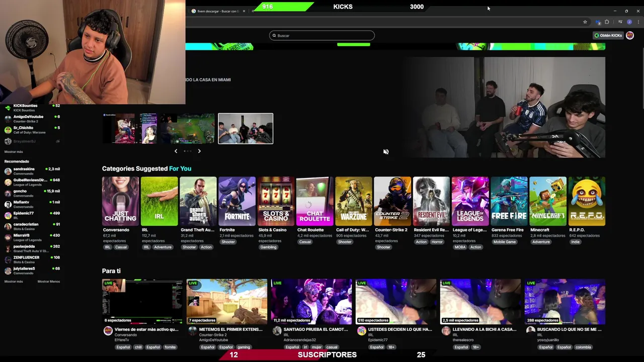The width and height of the screenshot is (644, 362).
Task: Focus the Buscar search field
Action: coord(322,35)
